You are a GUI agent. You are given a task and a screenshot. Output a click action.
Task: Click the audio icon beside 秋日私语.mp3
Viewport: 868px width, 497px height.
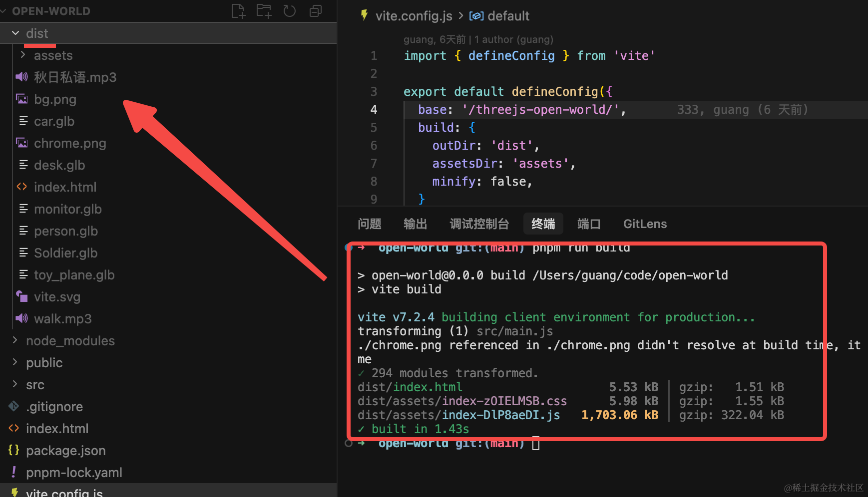22,77
